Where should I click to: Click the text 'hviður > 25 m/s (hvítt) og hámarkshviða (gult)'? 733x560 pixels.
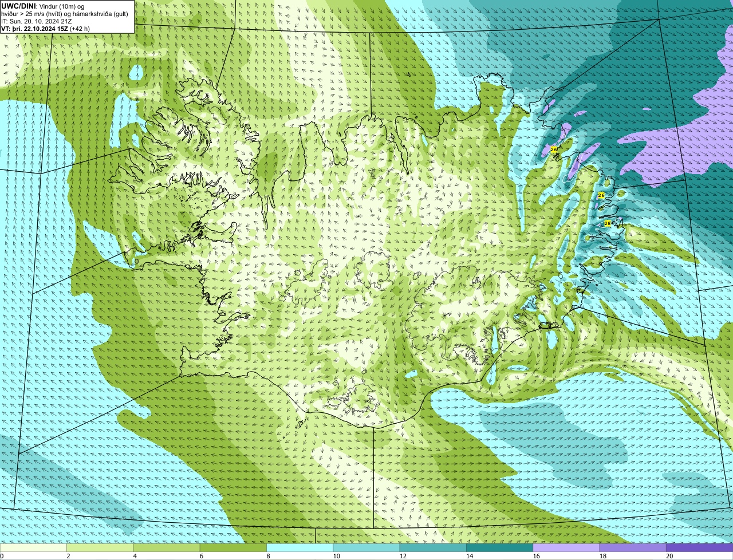[65, 14]
